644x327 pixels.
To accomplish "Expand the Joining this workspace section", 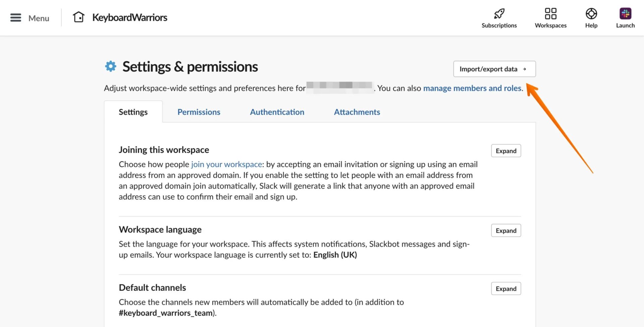I will [x=506, y=151].
